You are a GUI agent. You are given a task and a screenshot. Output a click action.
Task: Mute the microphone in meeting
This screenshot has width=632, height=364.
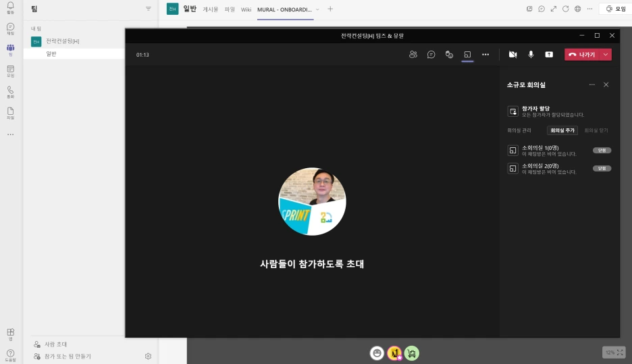point(531,55)
